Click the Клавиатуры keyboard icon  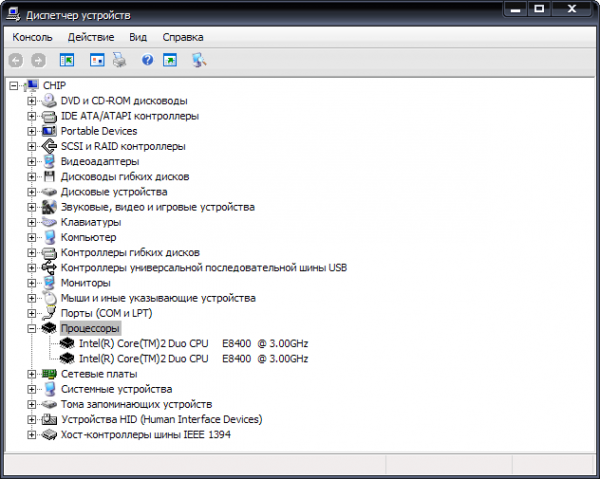coord(49,222)
